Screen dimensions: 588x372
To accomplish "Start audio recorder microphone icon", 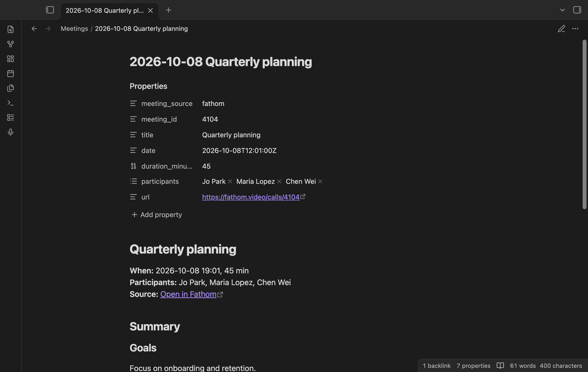I will [10, 132].
